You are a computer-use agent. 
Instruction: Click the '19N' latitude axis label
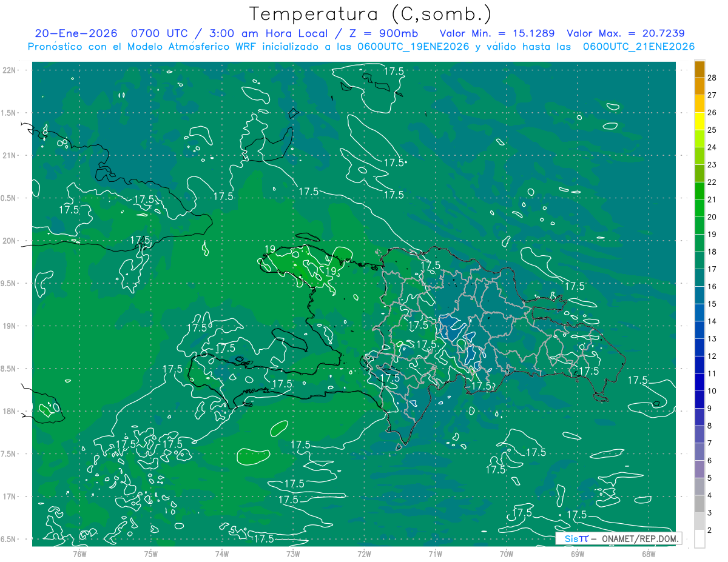pyautogui.click(x=10, y=326)
